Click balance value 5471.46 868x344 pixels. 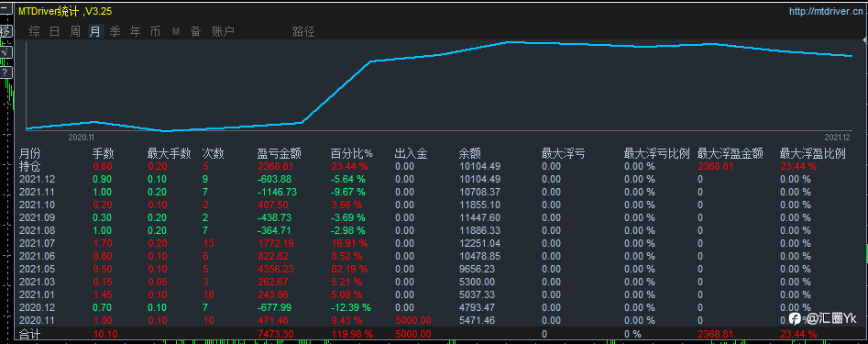click(x=478, y=320)
